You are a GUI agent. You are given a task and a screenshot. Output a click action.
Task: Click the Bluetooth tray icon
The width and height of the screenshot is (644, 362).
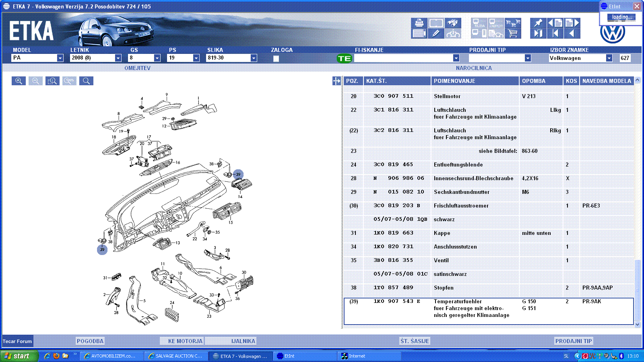click(621, 356)
